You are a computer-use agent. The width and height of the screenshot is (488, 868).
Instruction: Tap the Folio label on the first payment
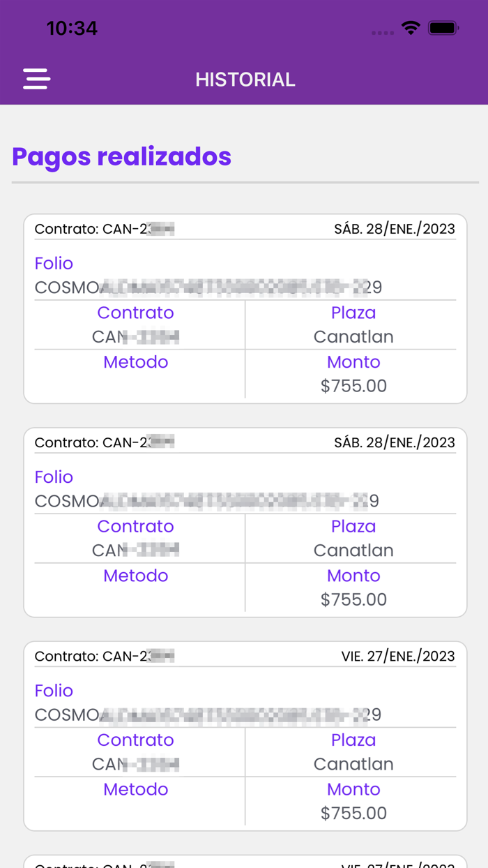53,263
